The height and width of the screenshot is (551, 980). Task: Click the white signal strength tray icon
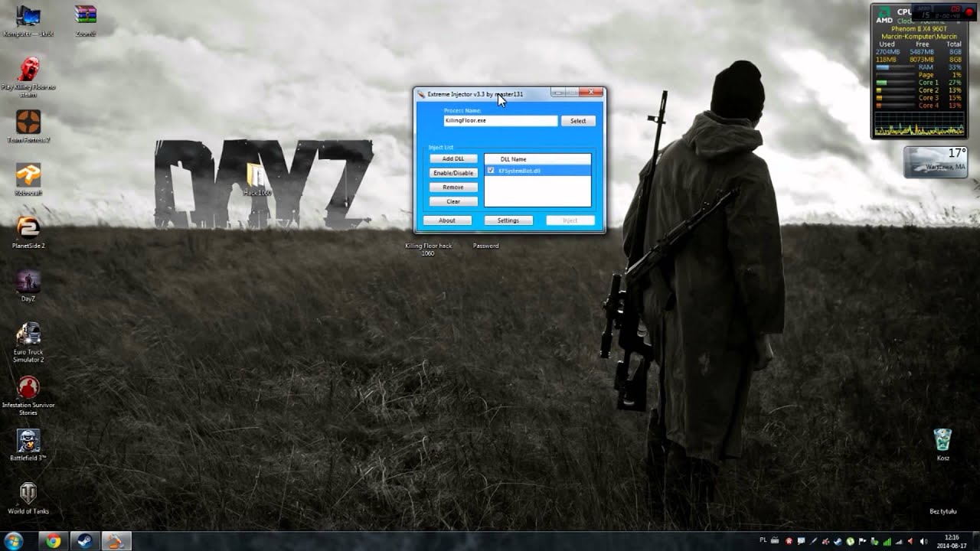[899, 542]
